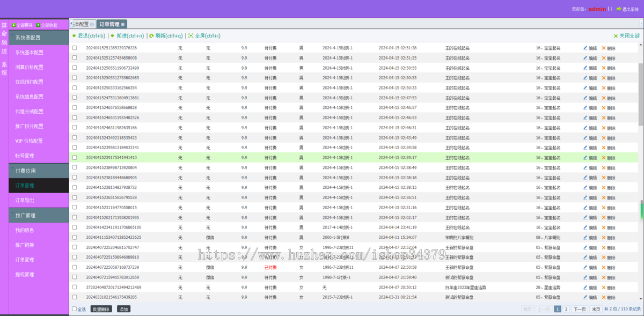Click 全部展开 to expand all menus

(22, 25)
